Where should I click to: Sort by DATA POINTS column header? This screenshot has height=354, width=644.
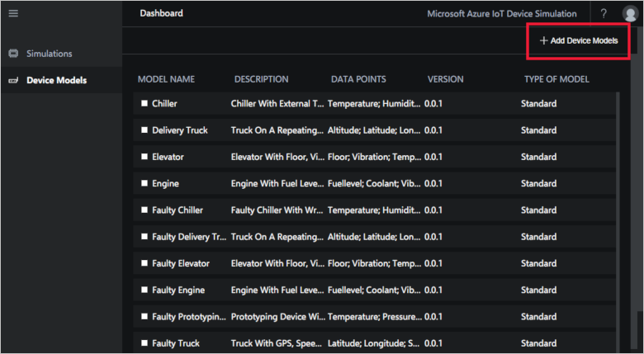coord(358,79)
